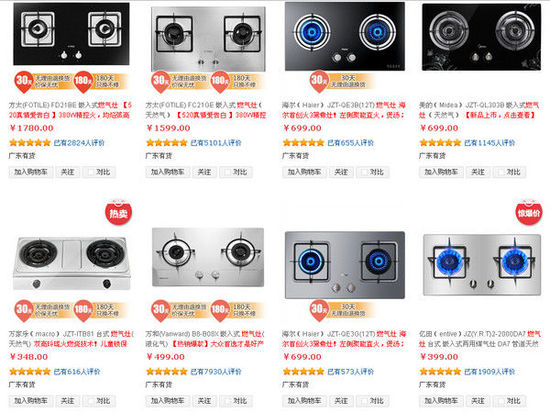Open the Haier silver stove product image
The width and height of the screenshot is (550, 412).
coord(345,265)
